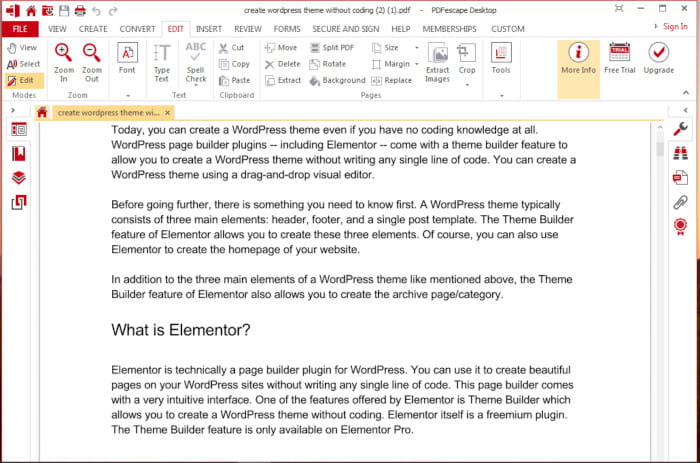Click the Zoom In magnifier
700x463 pixels.
click(63, 63)
